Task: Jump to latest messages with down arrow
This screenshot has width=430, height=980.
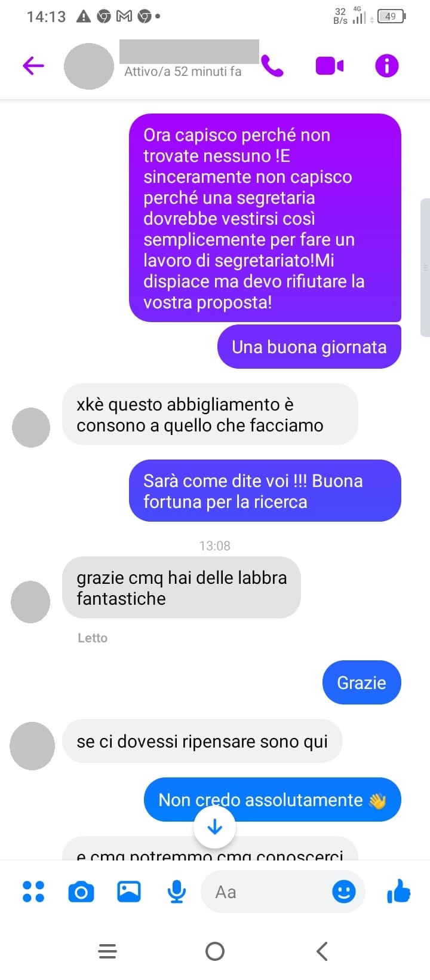Action: coord(214,828)
